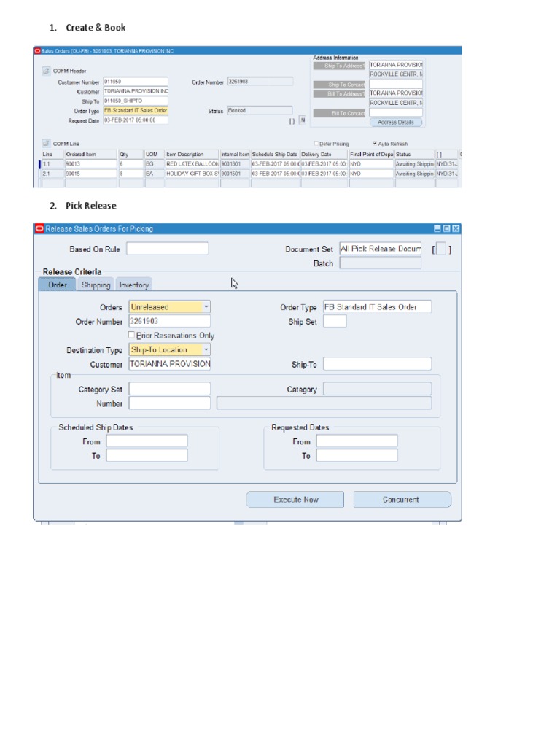
Task: Click the Based On Rule field
Action: tap(167, 249)
